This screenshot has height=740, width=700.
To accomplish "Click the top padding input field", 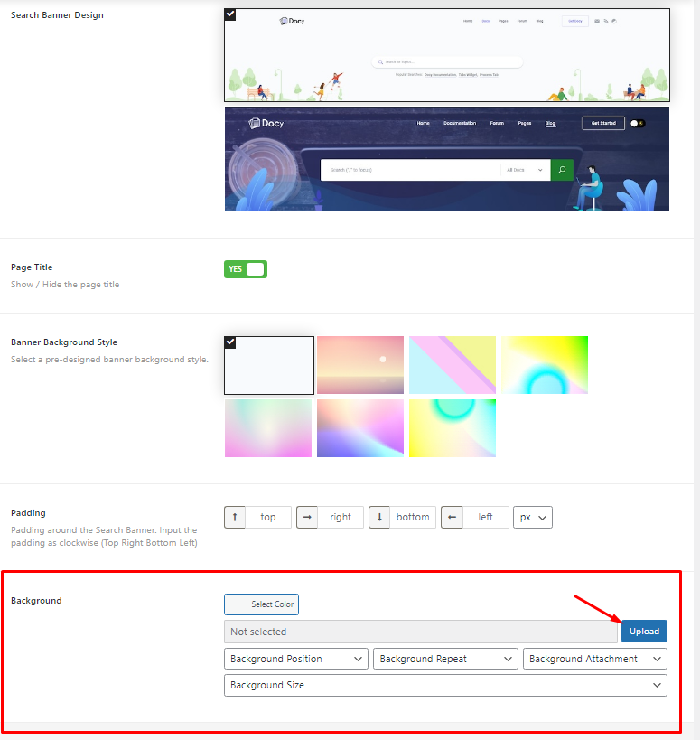I will 268,517.
